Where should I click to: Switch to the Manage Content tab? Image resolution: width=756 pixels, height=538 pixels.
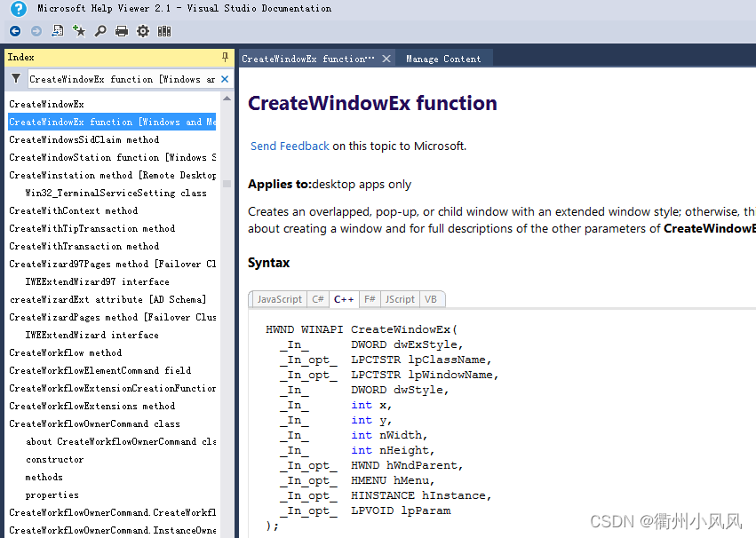coord(443,59)
